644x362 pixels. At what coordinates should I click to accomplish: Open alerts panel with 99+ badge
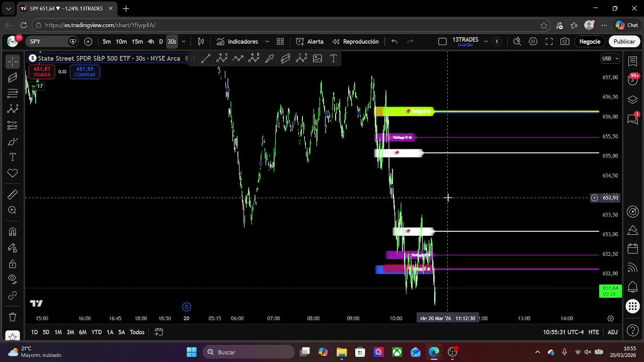633,79
